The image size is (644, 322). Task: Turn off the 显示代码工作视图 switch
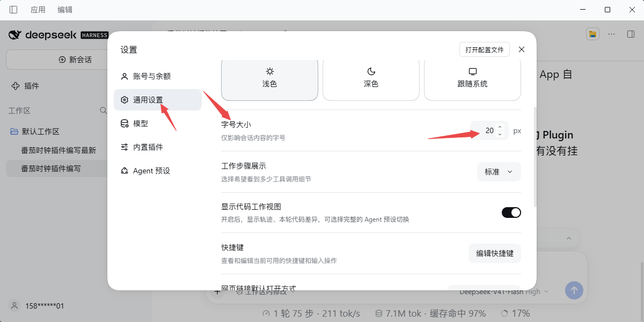[511, 213]
